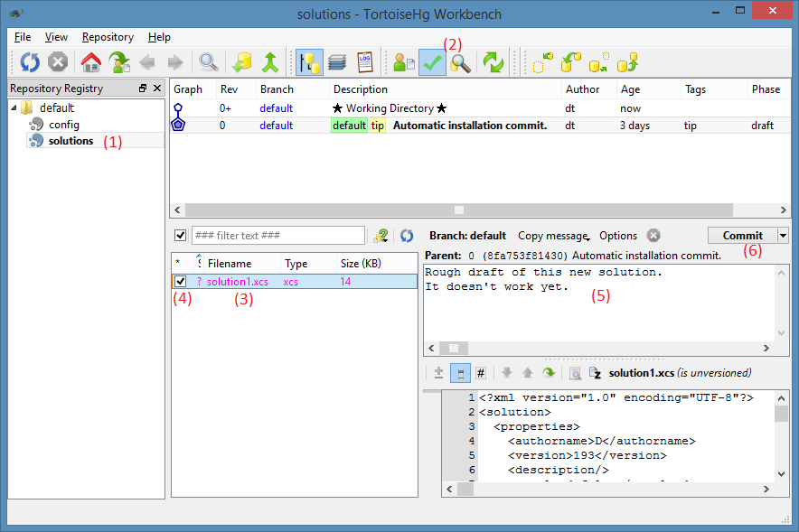This screenshot has width=799, height=532.
Task: Open the filter toolbar magnifier icon
Action: point(209,62)
